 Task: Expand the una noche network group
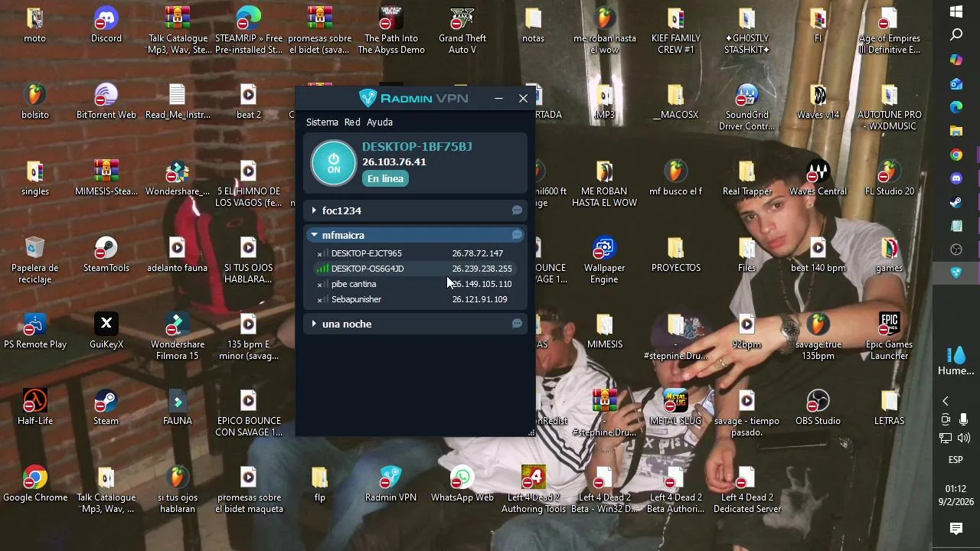pyautogui.click(x=314, y=324)
